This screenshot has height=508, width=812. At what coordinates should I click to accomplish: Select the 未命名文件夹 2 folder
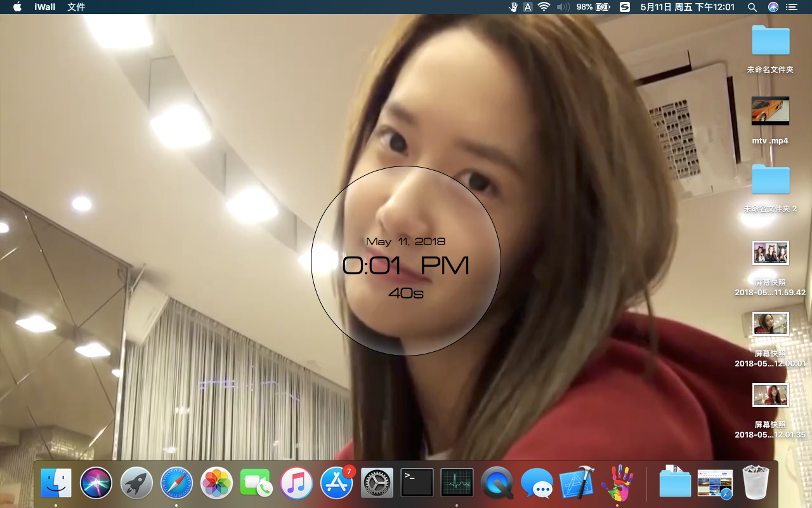click(770, 180)
